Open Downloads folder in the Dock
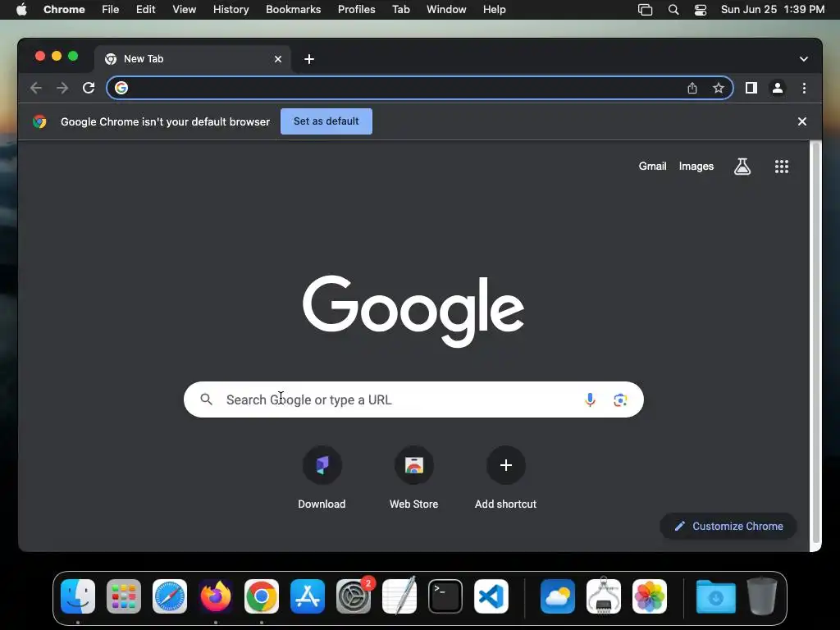 click(x=715, y=596)
